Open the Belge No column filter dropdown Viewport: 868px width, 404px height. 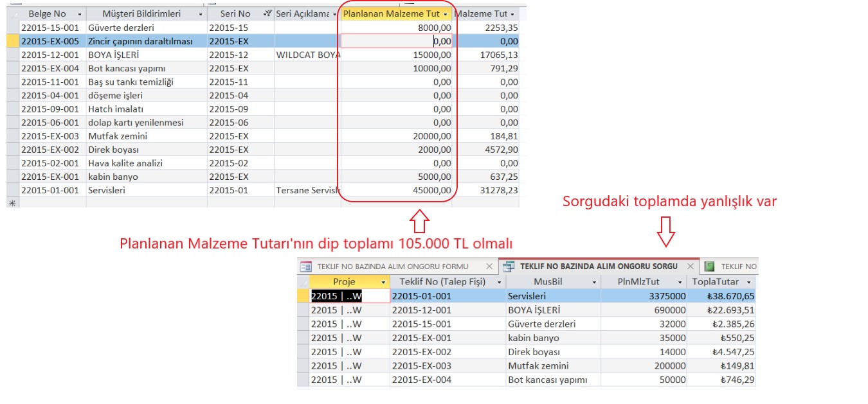coord(79,13)
